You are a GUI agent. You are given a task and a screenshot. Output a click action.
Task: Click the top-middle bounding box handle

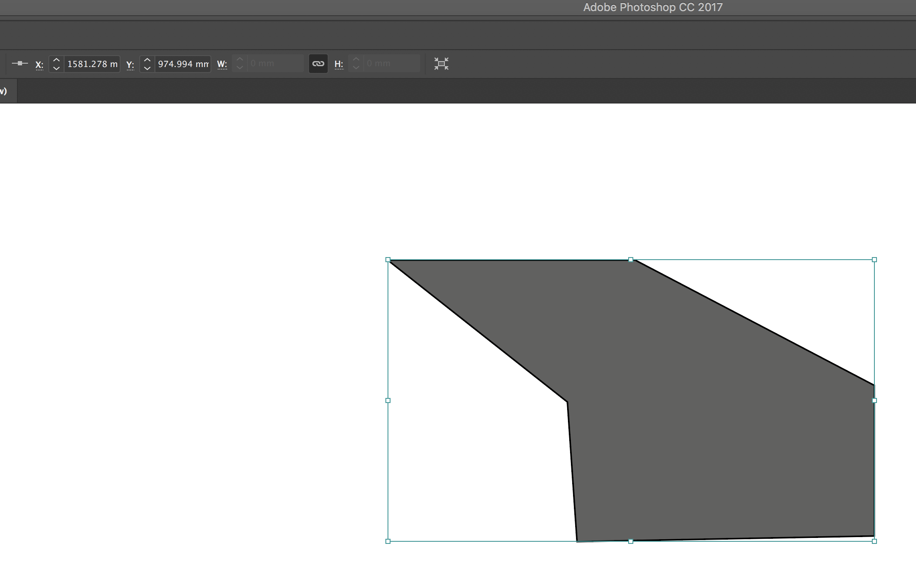coord(631,260)
